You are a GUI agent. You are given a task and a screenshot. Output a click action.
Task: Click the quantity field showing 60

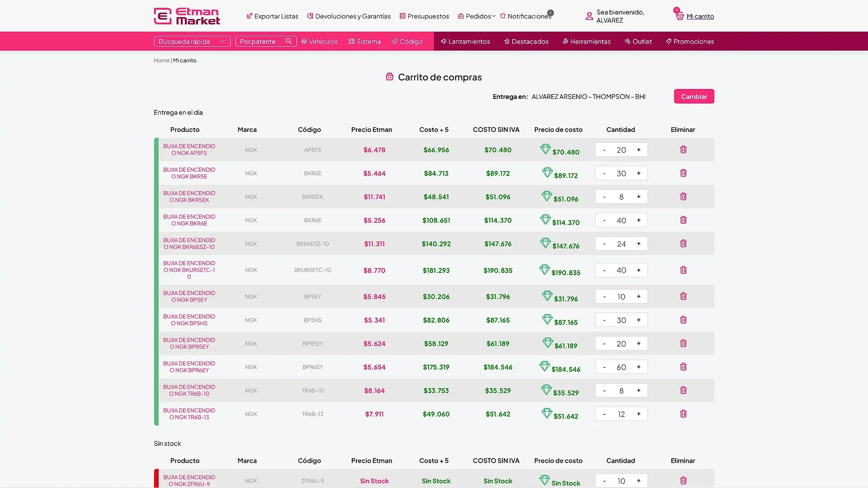tap(621, 367)
